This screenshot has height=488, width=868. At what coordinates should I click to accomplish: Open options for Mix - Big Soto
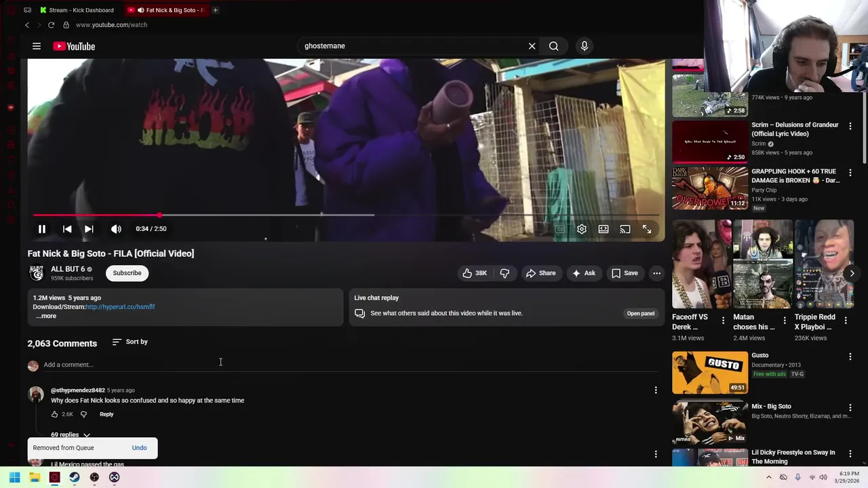coord(850,407)
